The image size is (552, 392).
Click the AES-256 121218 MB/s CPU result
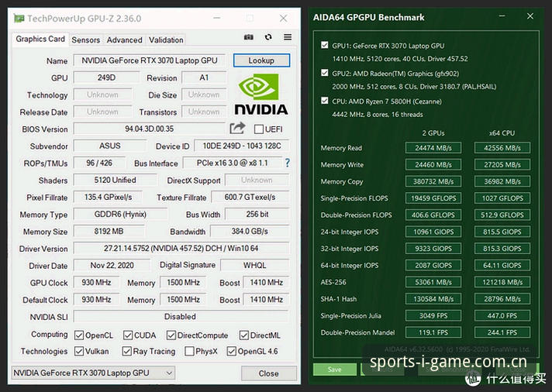click(x=502, y=282)
